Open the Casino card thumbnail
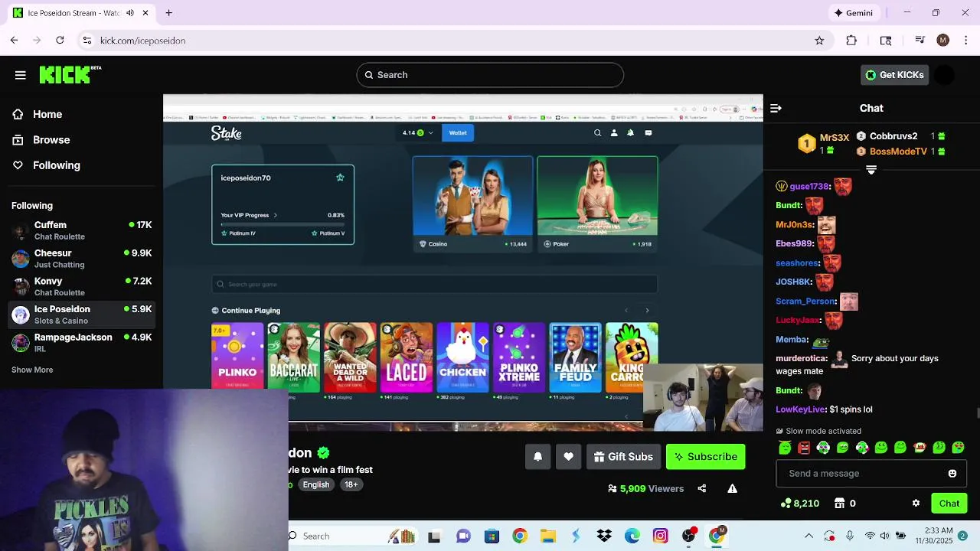Image resolution: width=980 pixels, height=551 pixels. (472, 196)
